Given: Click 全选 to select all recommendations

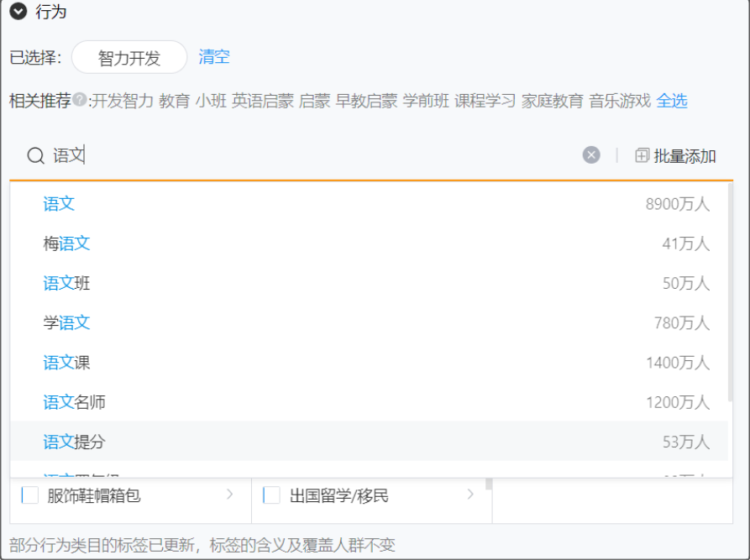Looking at the screenshot, I should coord(671,100).
